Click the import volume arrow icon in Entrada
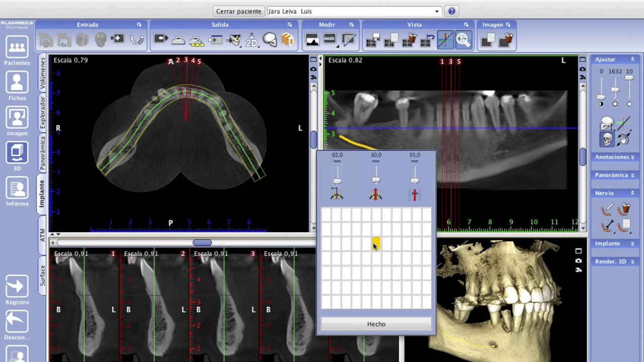 pyautogui.click(x=118, y=39)
